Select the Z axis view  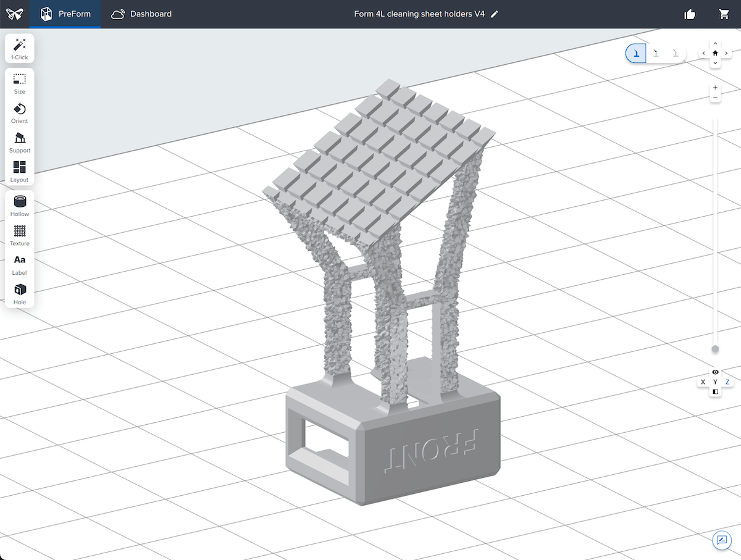point(727,382)
